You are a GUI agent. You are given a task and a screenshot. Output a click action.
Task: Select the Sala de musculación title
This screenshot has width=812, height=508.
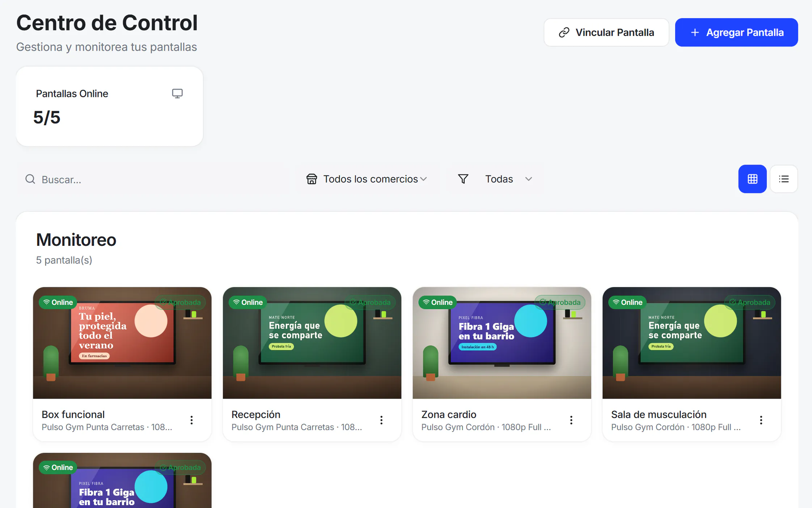click(659, 414)
